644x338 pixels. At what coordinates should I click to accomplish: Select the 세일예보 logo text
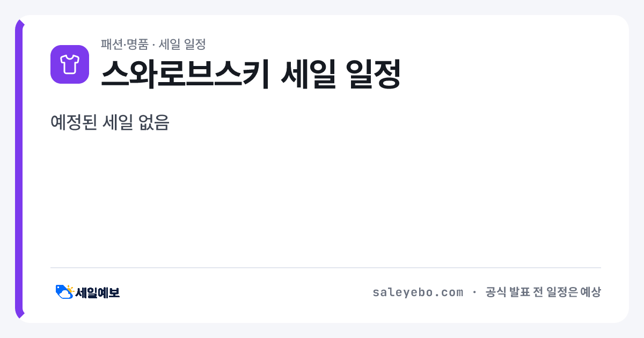coord(98,292)
